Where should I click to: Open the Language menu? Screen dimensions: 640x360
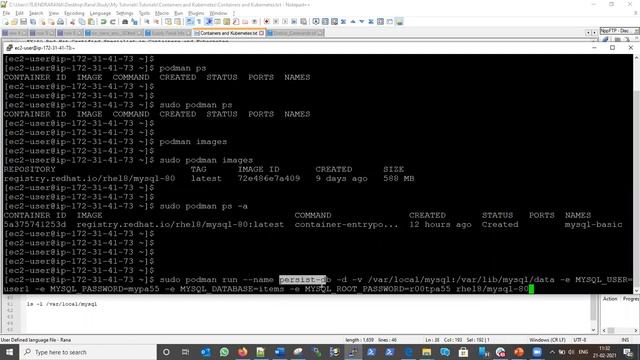[100, 13]
